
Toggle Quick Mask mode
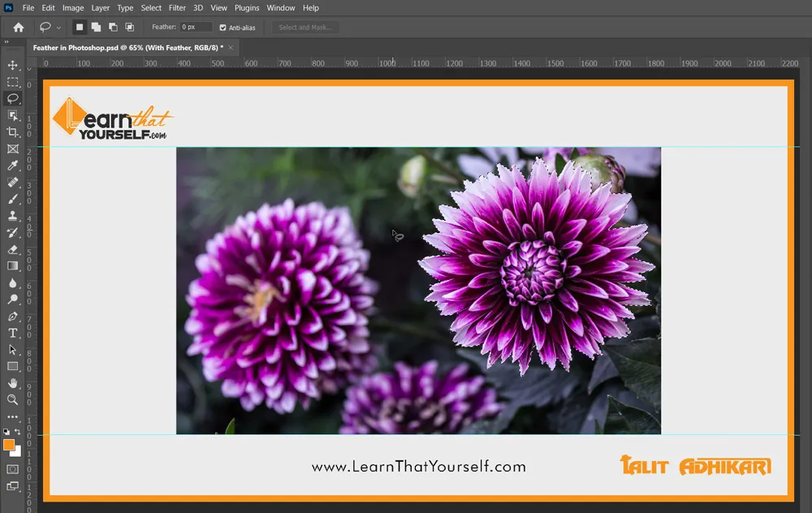tap(13, 469)
